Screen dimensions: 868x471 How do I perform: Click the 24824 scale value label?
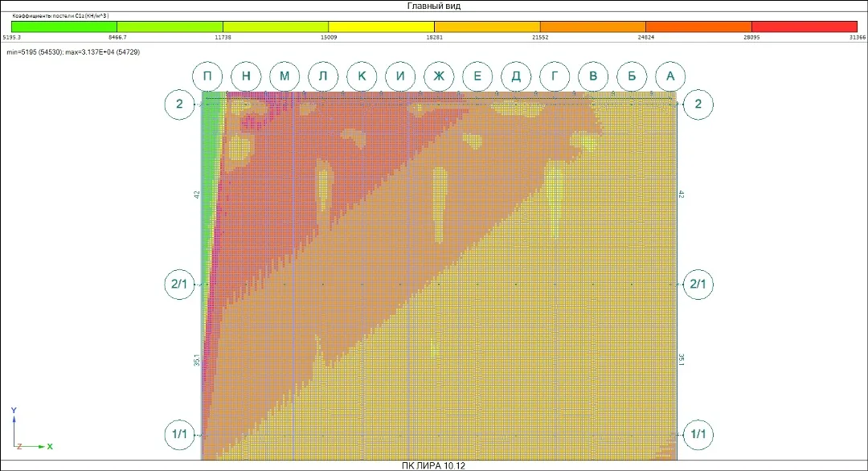coord(646,38)
